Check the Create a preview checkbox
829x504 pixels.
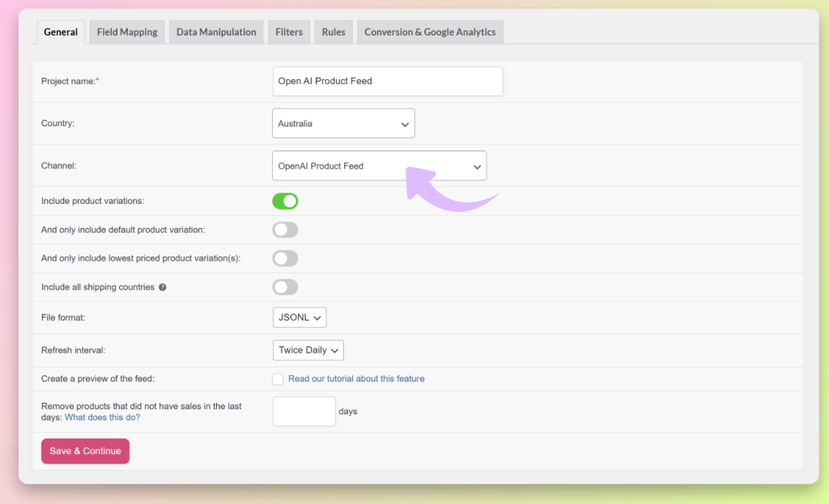point(278,379)
